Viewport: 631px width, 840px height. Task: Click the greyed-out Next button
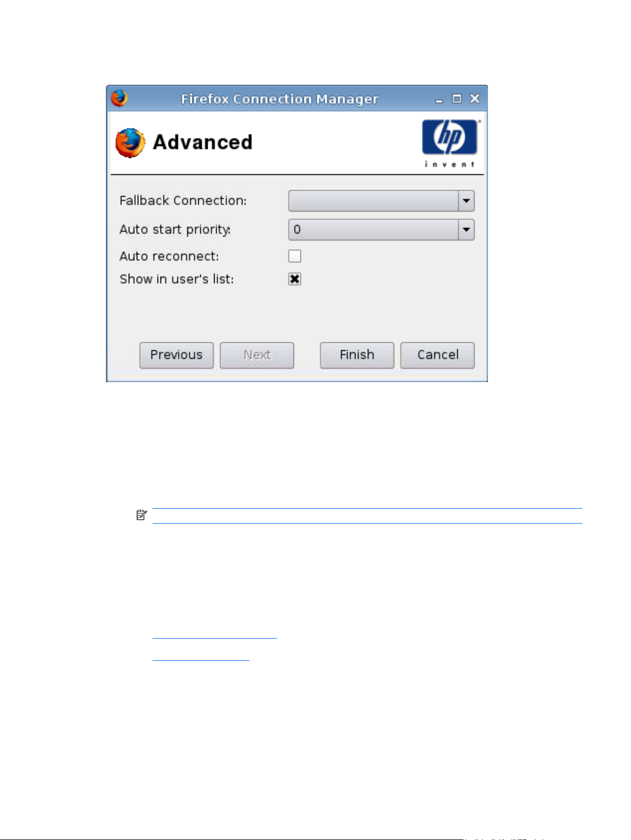[257, 355]
